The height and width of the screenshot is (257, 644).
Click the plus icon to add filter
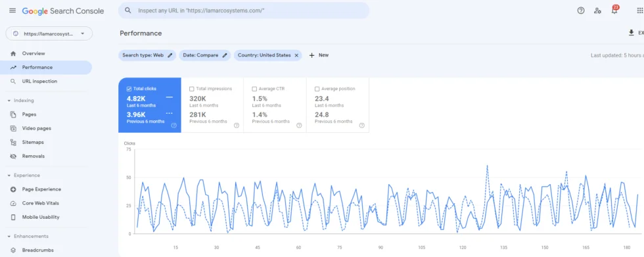click(x=311, y=55)
